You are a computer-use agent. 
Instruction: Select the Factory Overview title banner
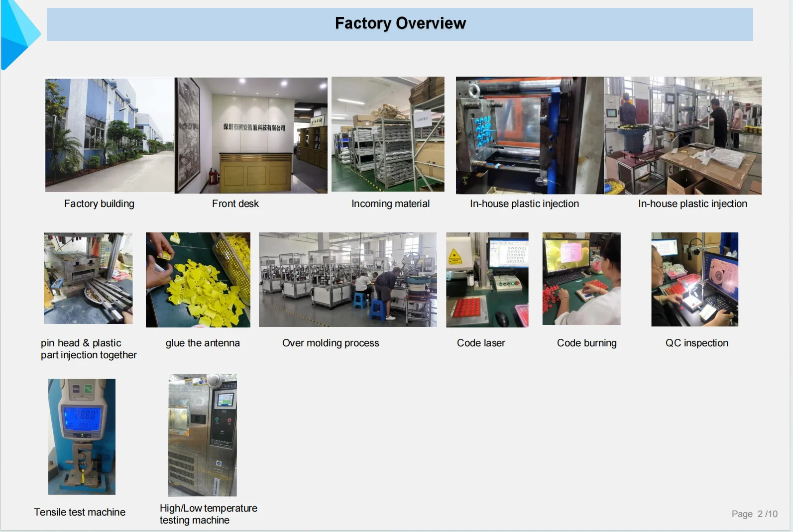pos(400,24)
